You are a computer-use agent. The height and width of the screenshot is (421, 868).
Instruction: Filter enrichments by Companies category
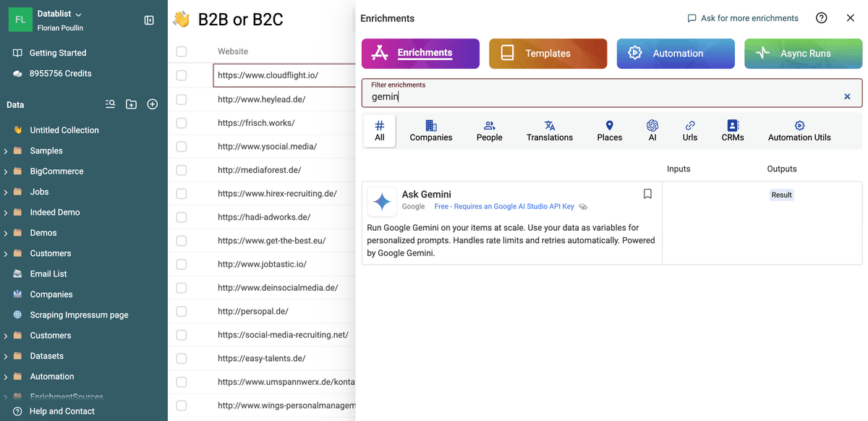click(x=431, y=131)
